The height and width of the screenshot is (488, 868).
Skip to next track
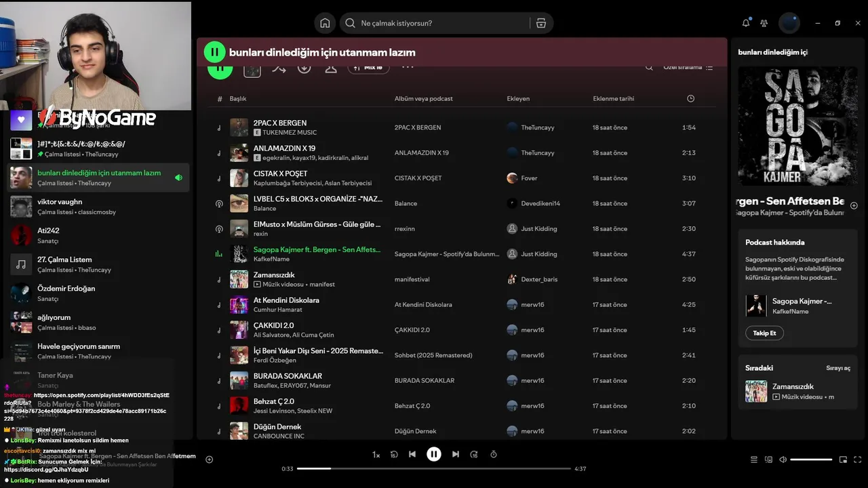tap(456, 454)
